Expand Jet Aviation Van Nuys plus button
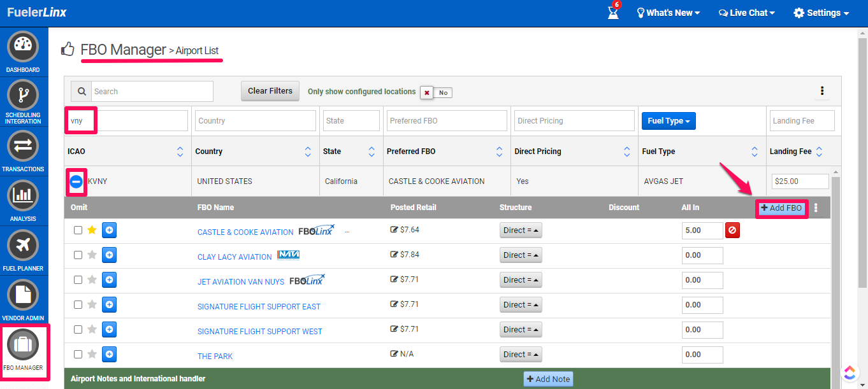Image resolution: width=868 pixels, height=389 pixels. [110, 280]
